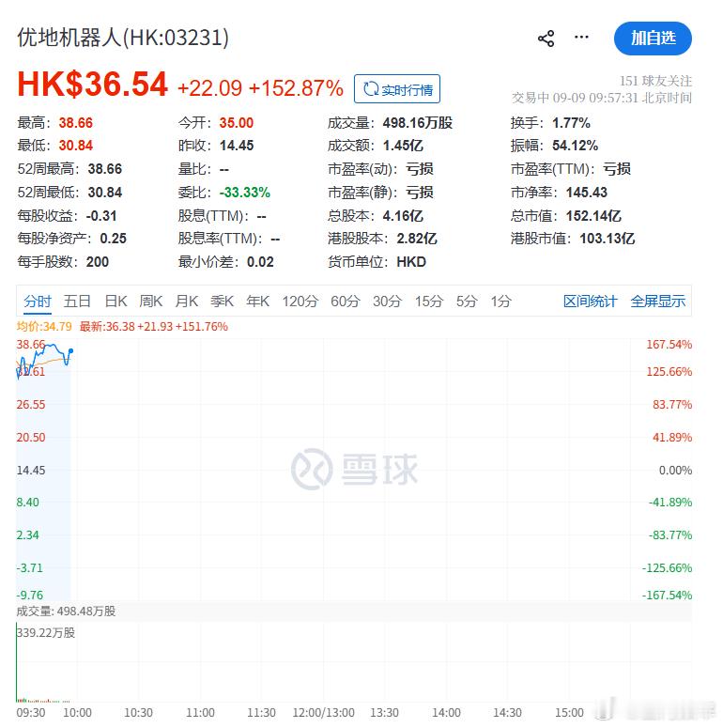Click the 167.54% axis label
Viewport: 723px width, 728px height.
669,345
